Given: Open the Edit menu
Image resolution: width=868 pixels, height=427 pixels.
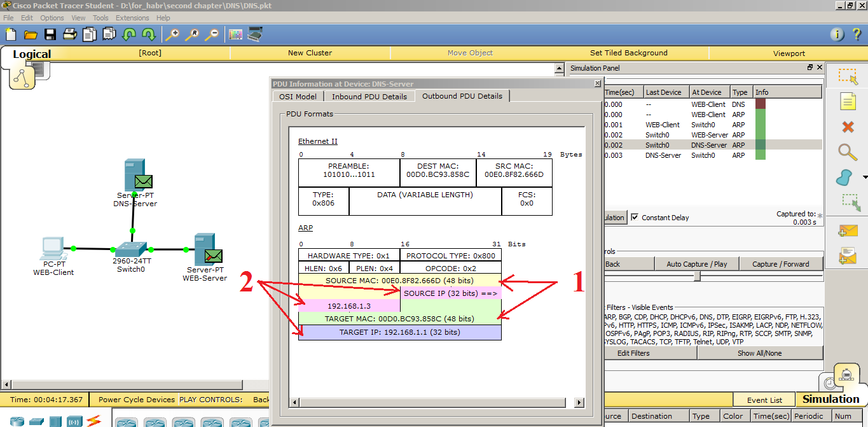Looking at the screenshot, I should point(27,18).
